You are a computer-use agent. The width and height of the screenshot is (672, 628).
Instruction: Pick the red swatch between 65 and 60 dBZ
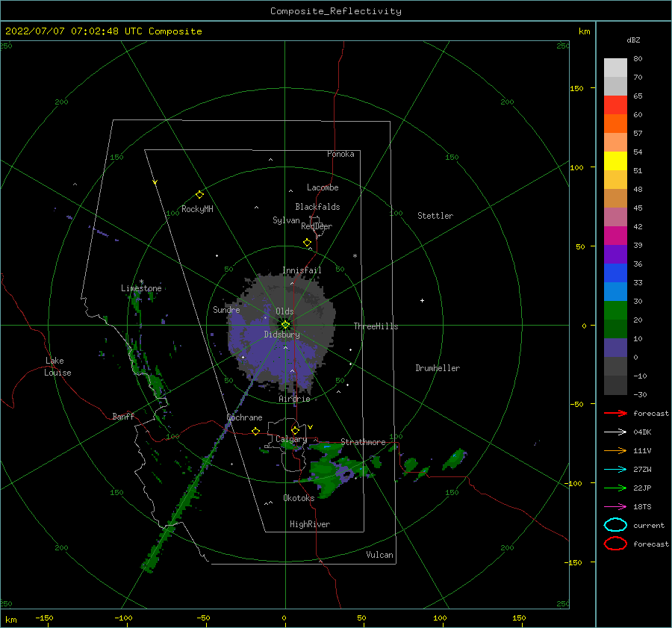615,105
